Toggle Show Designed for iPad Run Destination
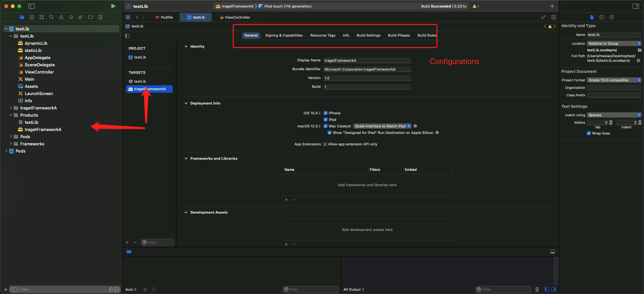644x294 pixels. coord(330,133)
